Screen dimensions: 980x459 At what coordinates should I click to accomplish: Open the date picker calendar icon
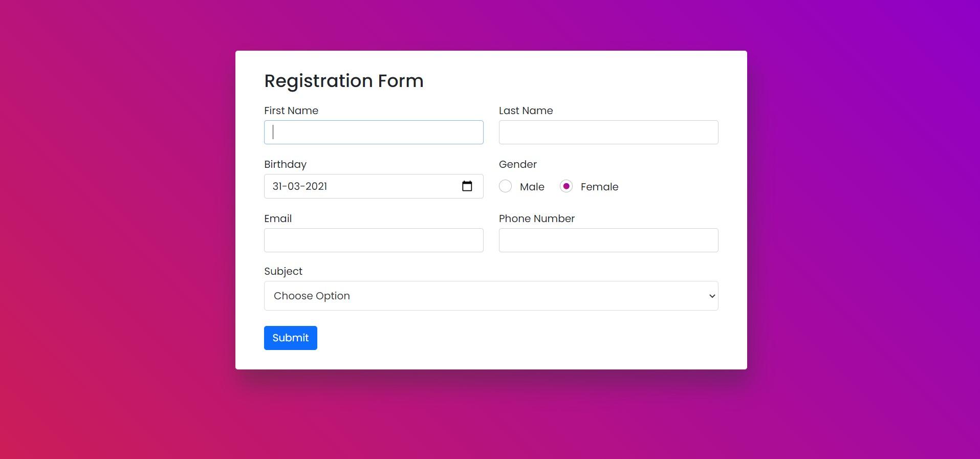[467, 186]
